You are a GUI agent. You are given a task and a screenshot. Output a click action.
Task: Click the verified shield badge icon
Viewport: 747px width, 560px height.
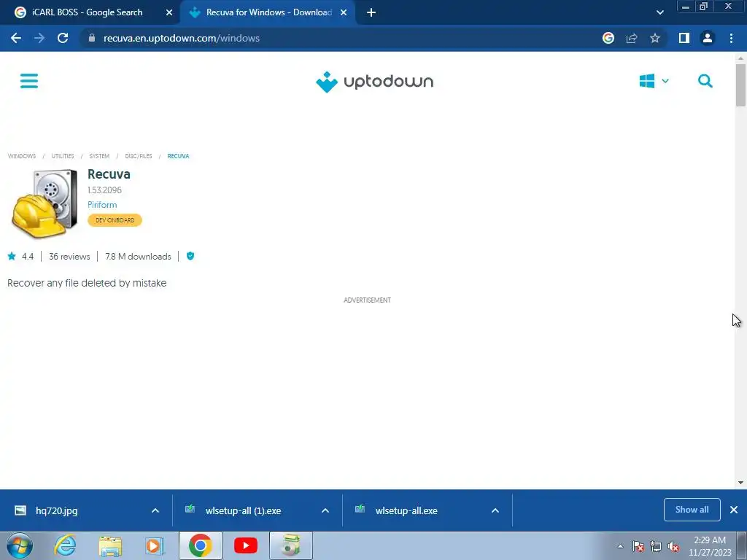[190, 256]
